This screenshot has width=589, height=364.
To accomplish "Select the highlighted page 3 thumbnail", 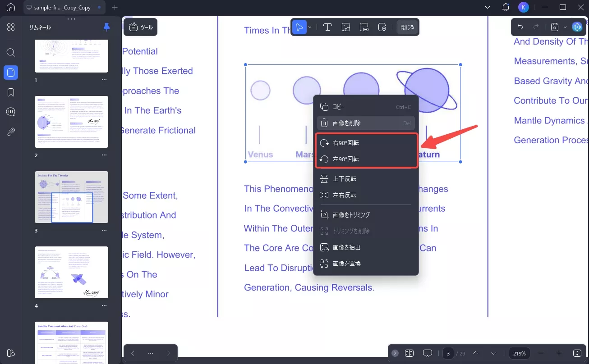I will point(72,197).
